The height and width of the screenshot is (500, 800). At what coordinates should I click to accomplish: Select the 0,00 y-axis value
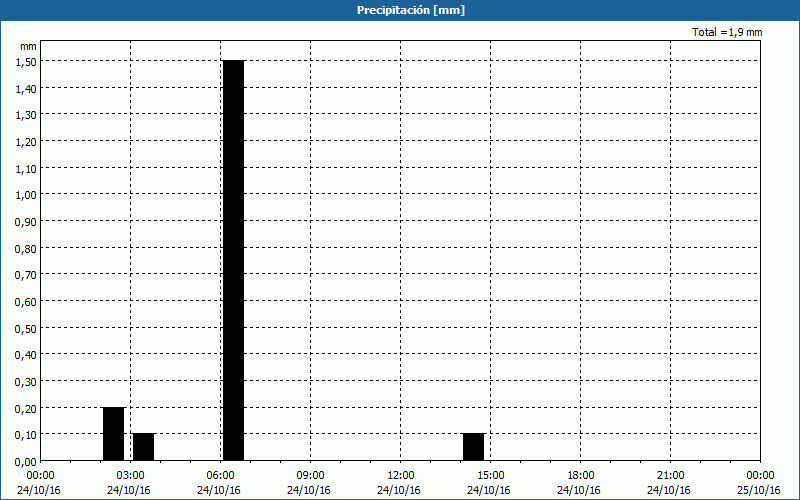(26, 462)
